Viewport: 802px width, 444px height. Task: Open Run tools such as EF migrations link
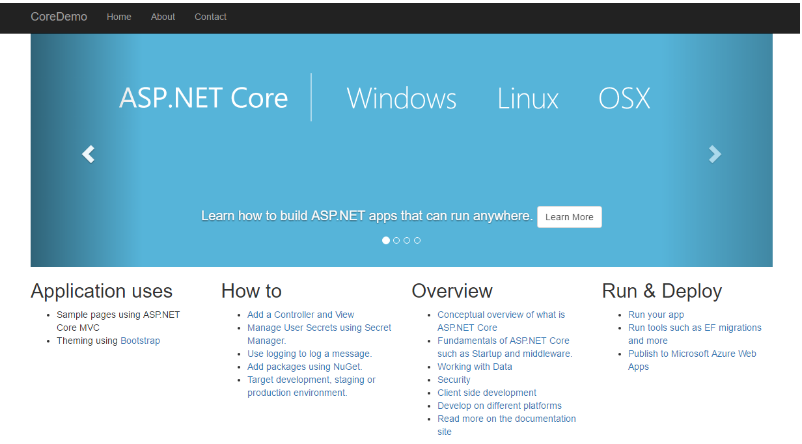click(x=695, y=334)
